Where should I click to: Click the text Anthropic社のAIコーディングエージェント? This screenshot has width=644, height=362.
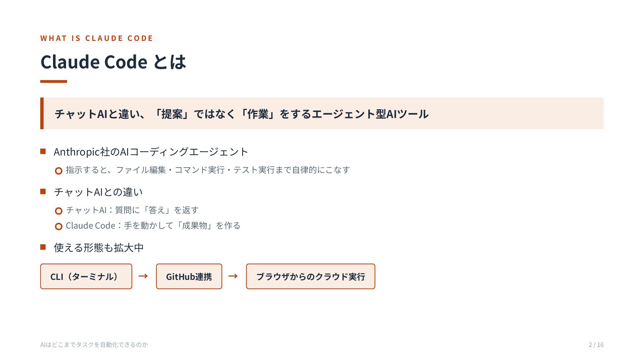coord(151,152)
